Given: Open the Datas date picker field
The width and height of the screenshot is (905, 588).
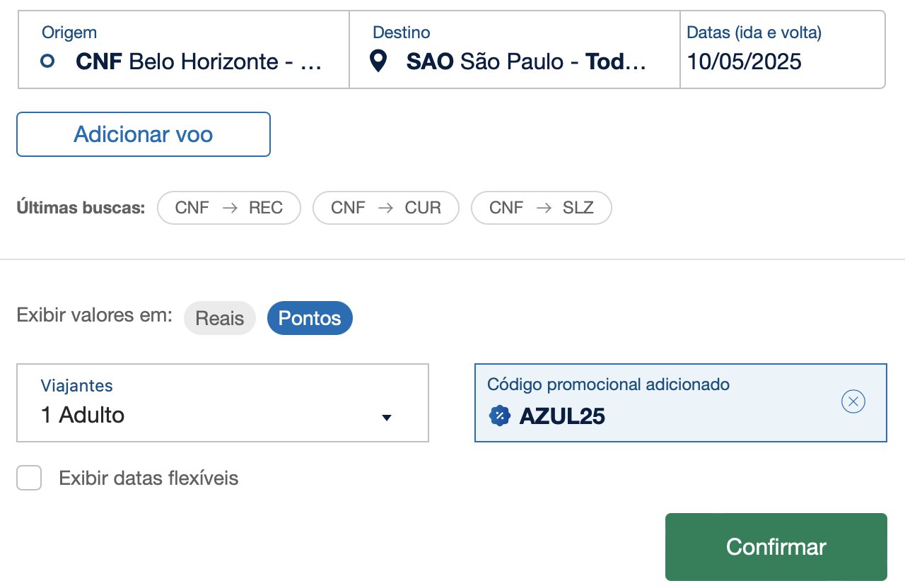Looking at the screenshot, I should pyautogui.click(x=783, y=49).
